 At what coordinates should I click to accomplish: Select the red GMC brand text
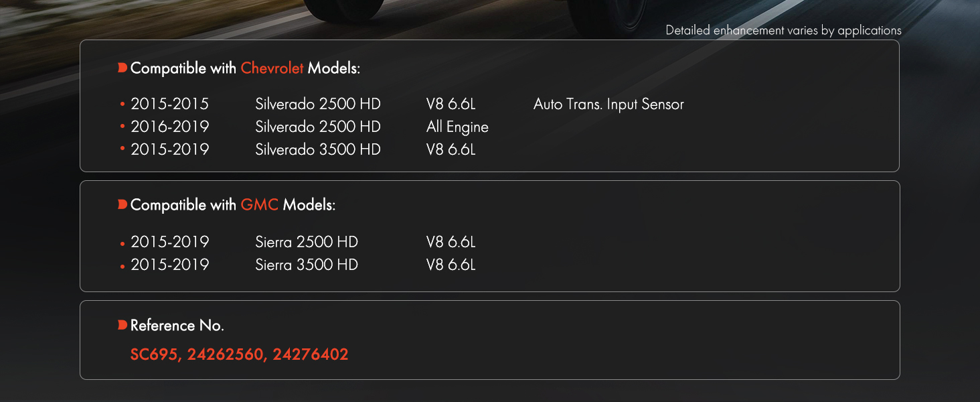[x=259, y=204]
